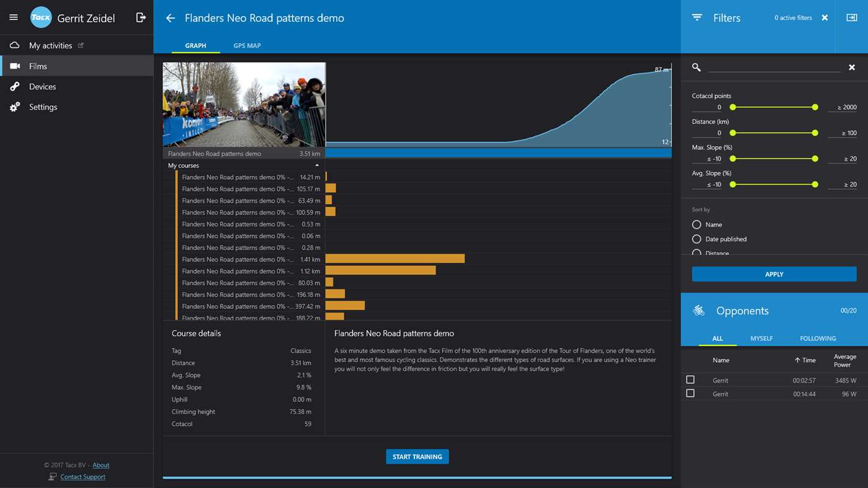Collapse the My courses section
The width and height of the screenshot is (868, 488).
[x=317, y=166]
